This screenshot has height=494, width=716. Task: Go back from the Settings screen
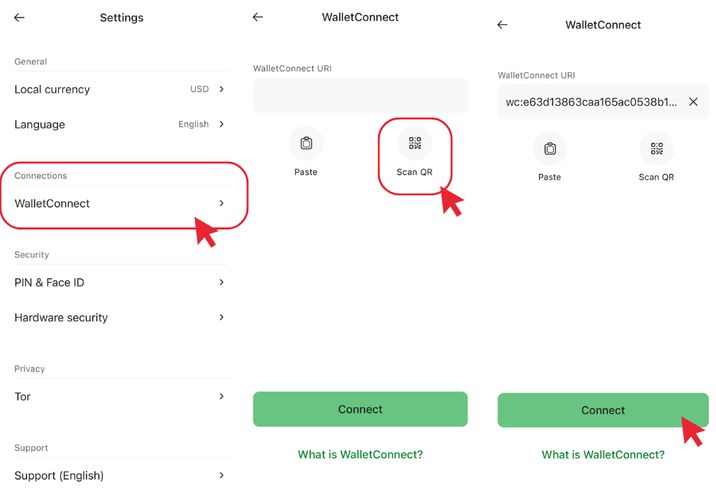19,18
